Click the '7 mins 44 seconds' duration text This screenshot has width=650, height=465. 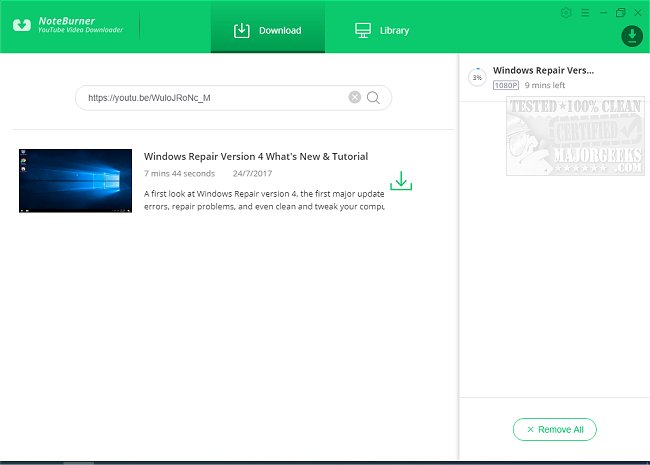point(179,174)
